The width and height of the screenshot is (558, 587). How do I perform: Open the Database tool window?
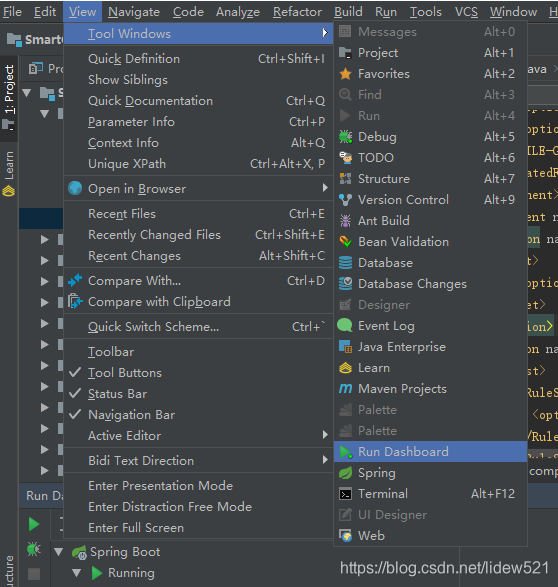click(x=430, y=262)
